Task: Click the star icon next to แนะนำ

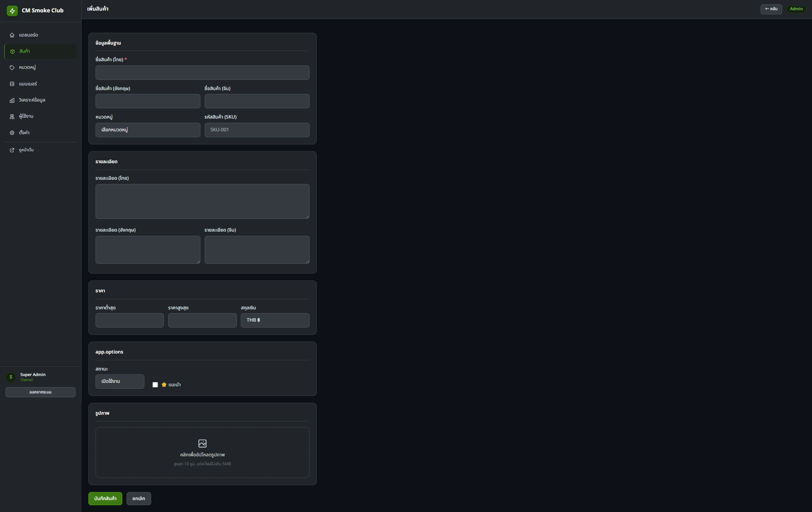Action: pos(164,385)
